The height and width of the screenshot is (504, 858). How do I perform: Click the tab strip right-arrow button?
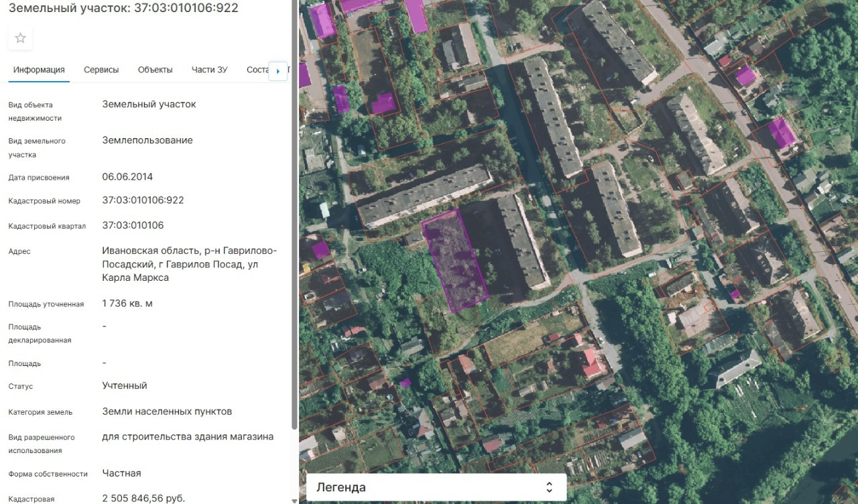[278, 70]
